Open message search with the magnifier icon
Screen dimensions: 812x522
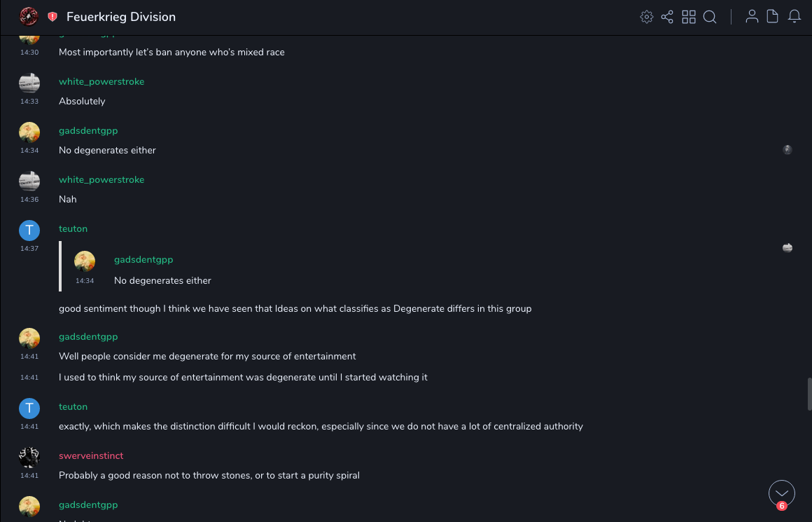[x=710, y=17]
